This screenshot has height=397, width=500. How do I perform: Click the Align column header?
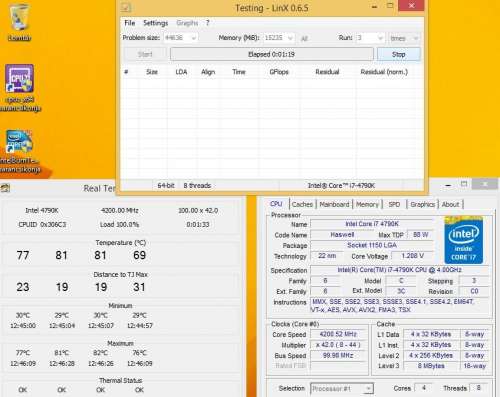pyautogui.click(x=208, y=72)
